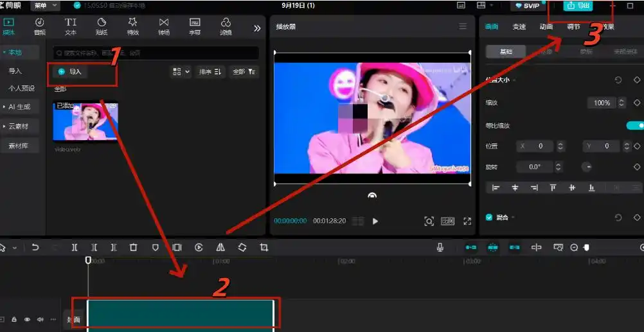Select the crop tool in timeline toolbar
The height and width of the screenshot is (332, 644).
(x=264, y=247)
